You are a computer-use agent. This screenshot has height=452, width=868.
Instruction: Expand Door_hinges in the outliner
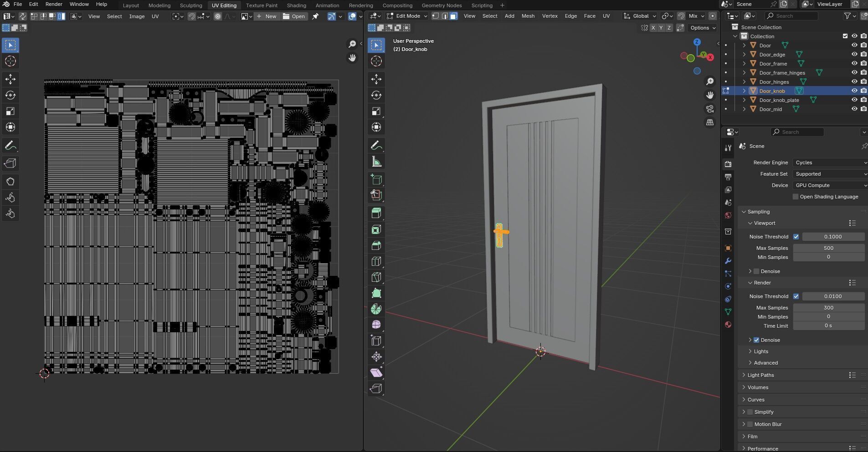(x=744, y=82)
